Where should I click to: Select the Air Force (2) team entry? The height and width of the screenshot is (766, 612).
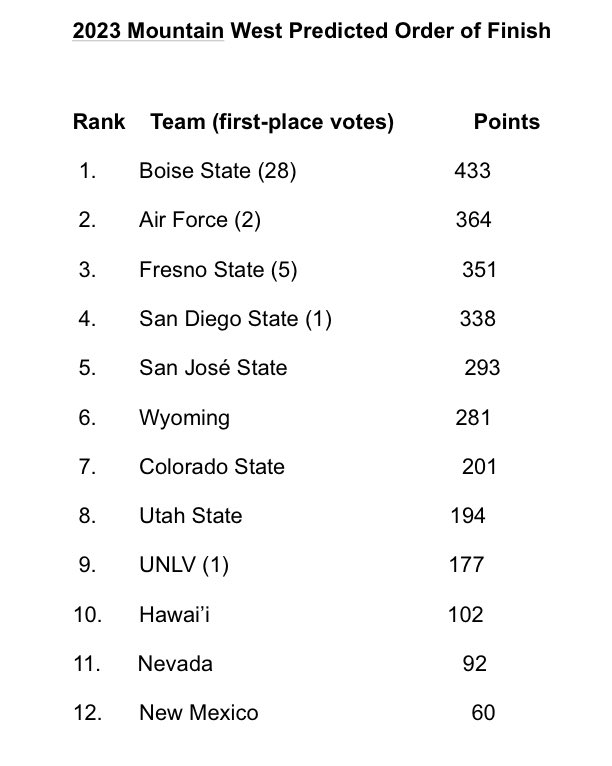[199, 220]
